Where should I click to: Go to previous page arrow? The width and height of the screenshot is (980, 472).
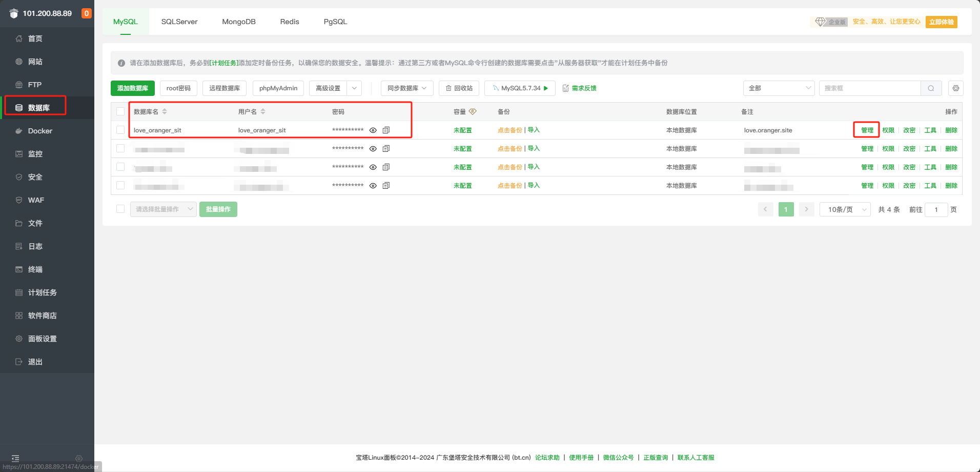click(765, 209)
